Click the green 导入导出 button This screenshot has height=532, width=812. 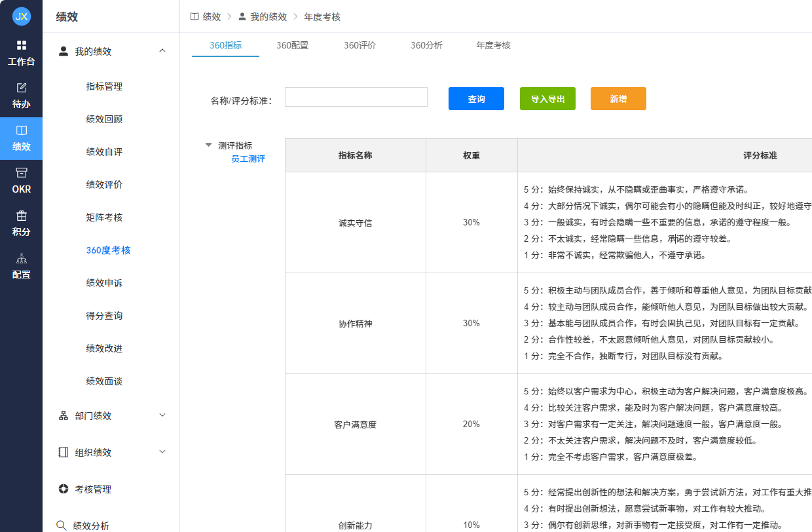coord(547,97)
